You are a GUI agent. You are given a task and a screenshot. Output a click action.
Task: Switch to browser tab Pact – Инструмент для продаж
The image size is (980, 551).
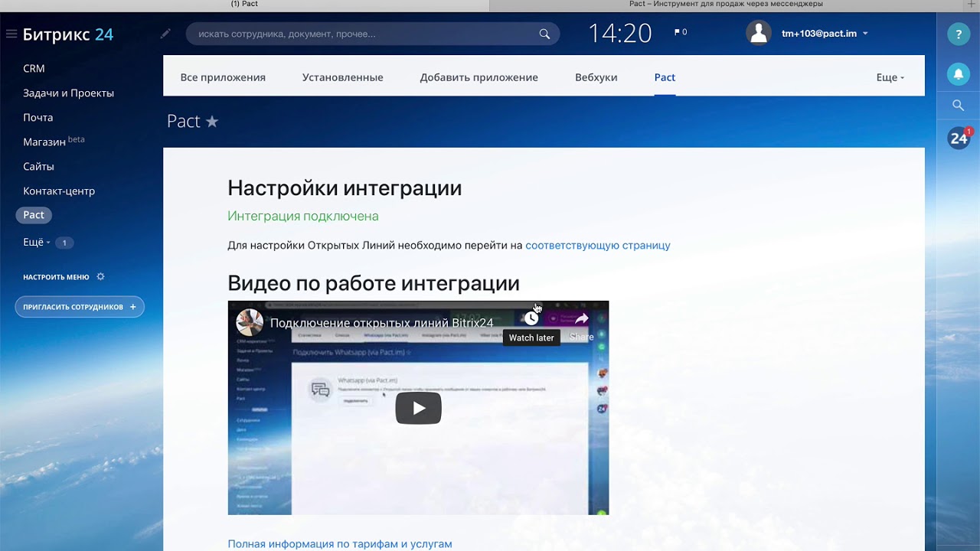pyautogui.click(x=726, y=5)
